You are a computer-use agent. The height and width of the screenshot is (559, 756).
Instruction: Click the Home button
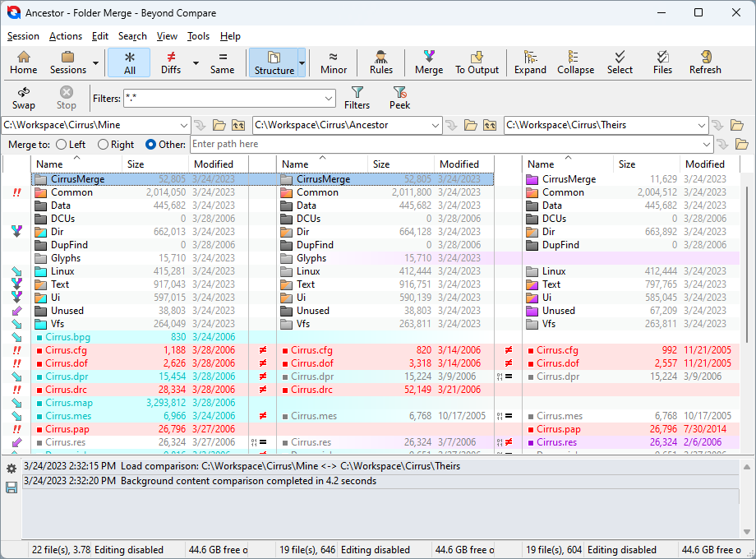[x=23, y=62]
